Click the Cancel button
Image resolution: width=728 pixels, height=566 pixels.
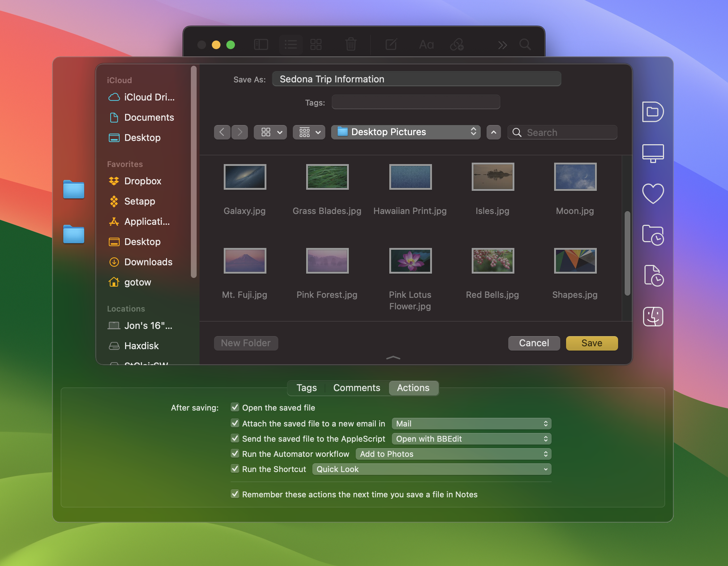pyautogui.click(x=534, y=343)
